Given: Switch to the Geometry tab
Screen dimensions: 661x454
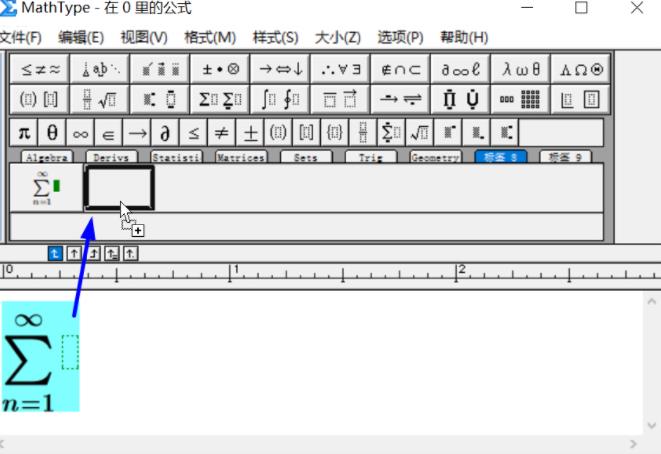Looking at the screenshot, I should click(x=435, y=157).
